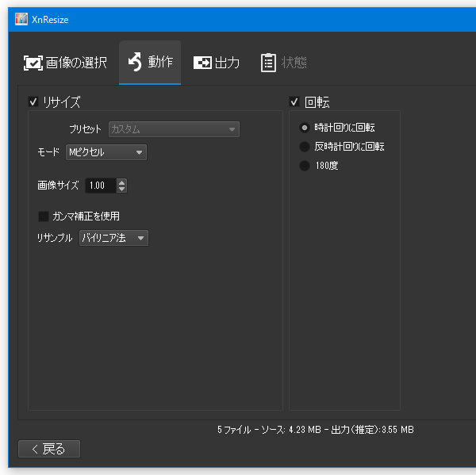This screenshot has width=476, height=475.
Task: Click the 'モード' label
Action: click(x=48, y=152)
